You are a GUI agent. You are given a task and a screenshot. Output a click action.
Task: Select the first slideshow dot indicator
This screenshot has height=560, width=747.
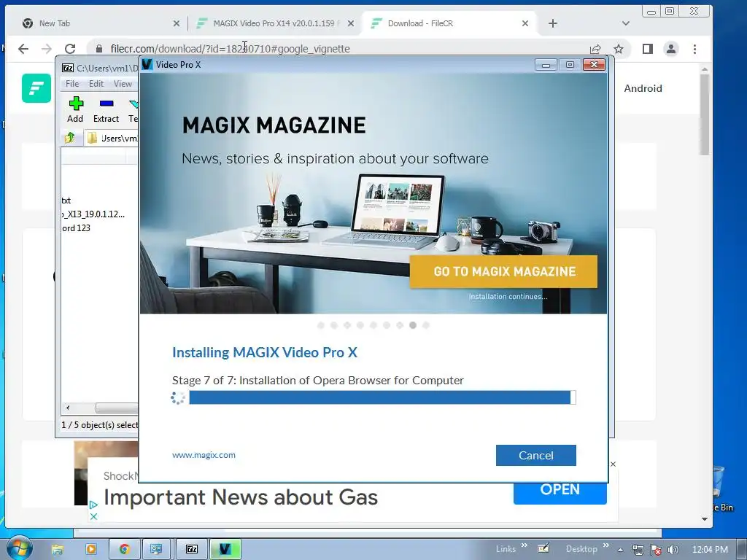tap(321, 325)
